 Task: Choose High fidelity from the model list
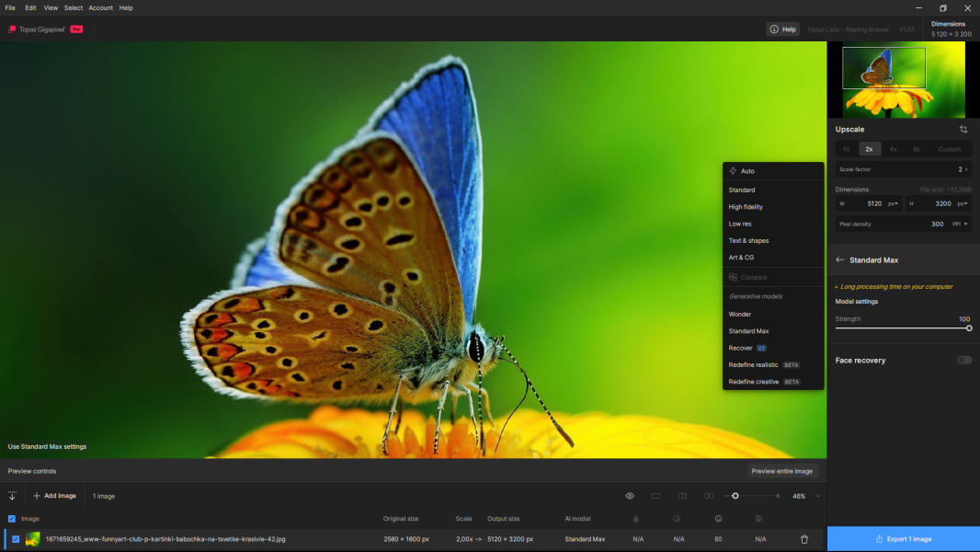pos(746,207)
